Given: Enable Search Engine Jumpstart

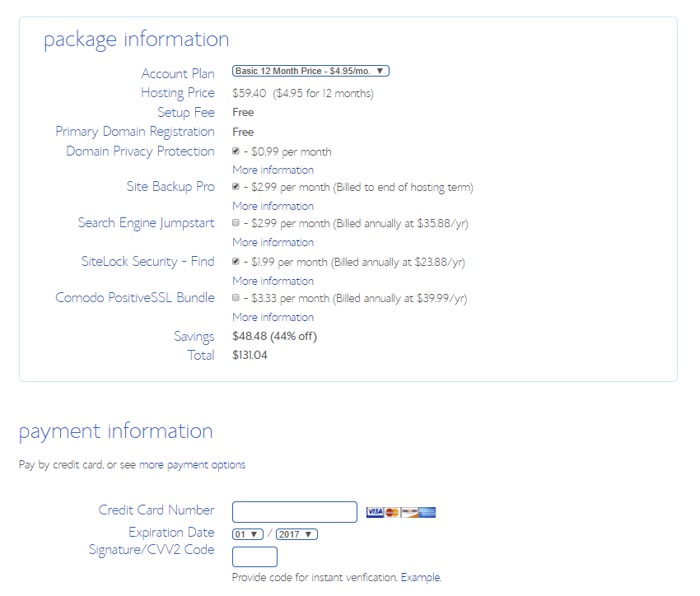Looking at the screenshot, I should (235, 224).
